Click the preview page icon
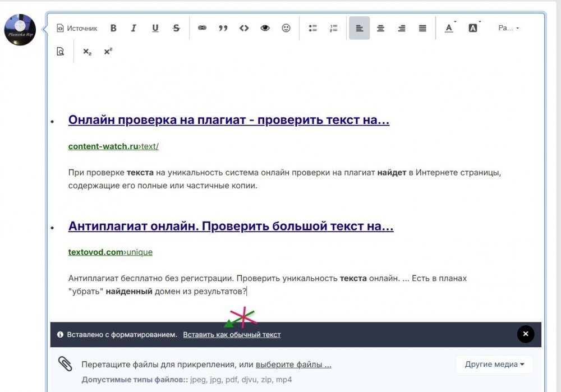 pos(61,52)
